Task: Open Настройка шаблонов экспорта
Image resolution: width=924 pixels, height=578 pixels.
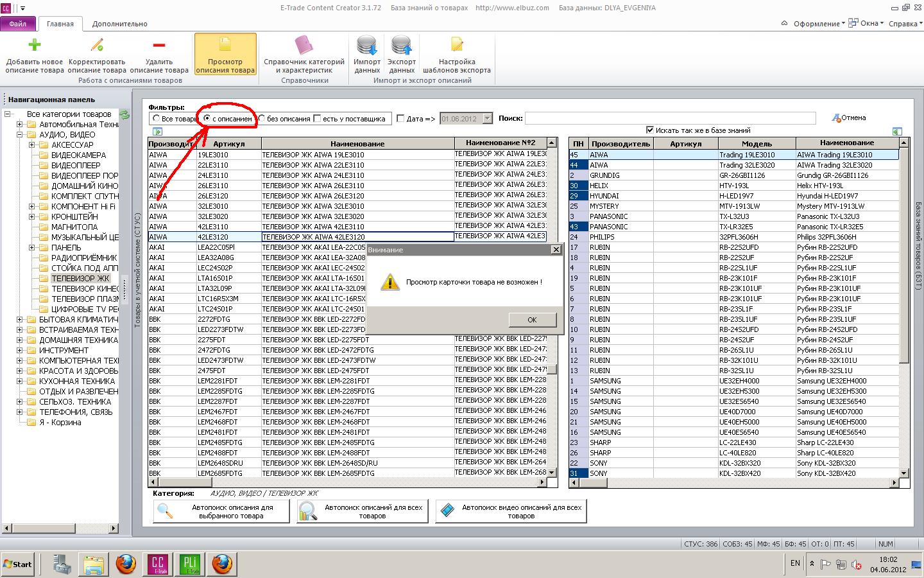Action: point(457,55)
